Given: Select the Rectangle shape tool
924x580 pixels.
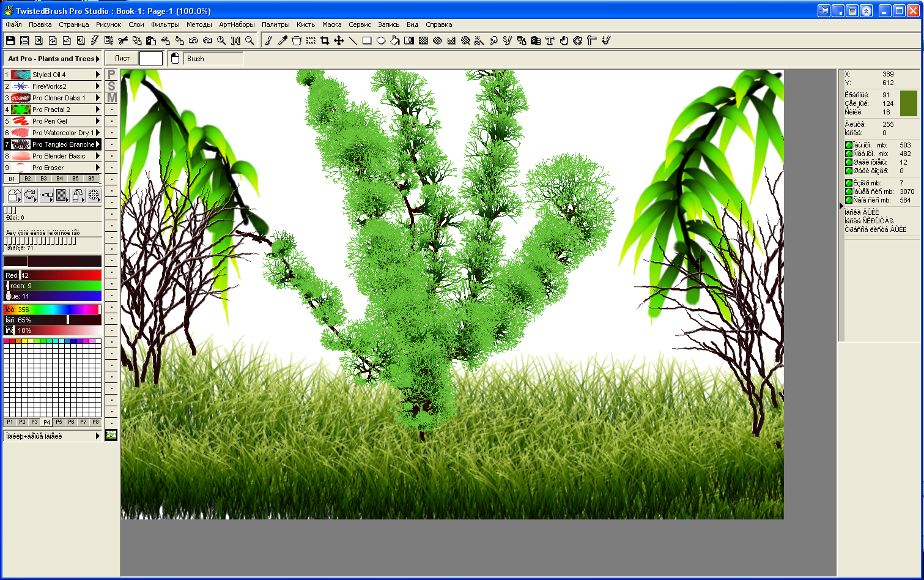Looking at the screenshot, I should [367, 40].
